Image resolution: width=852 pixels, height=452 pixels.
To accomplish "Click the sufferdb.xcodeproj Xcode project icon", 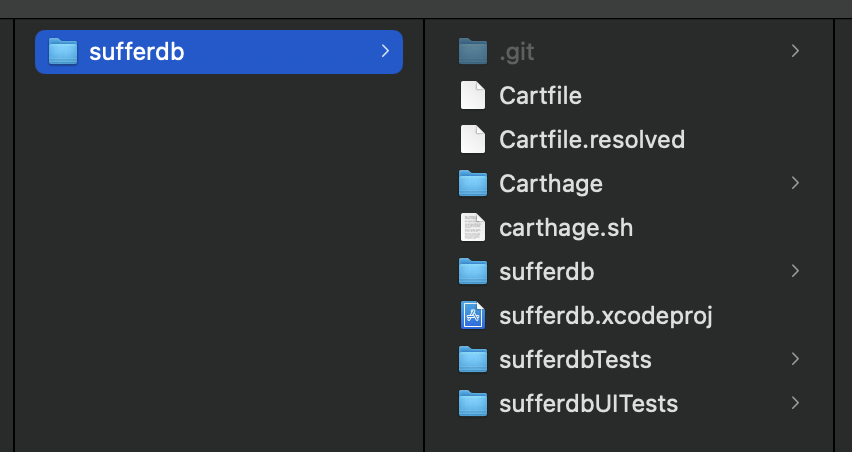I will [472, 315].
